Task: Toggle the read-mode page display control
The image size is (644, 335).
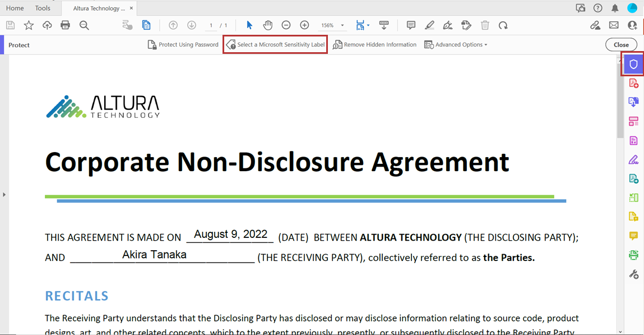Action: [x=384, y=25]
